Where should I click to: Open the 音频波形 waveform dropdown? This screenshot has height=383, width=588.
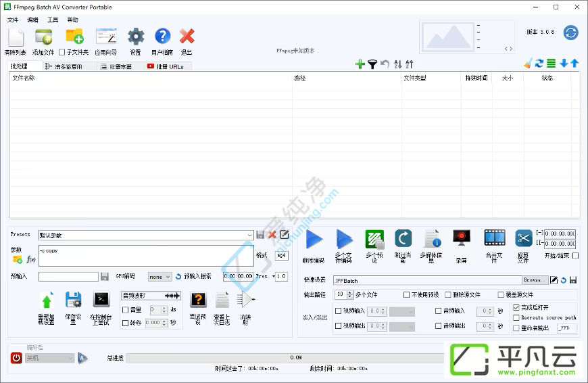(151, 296)
